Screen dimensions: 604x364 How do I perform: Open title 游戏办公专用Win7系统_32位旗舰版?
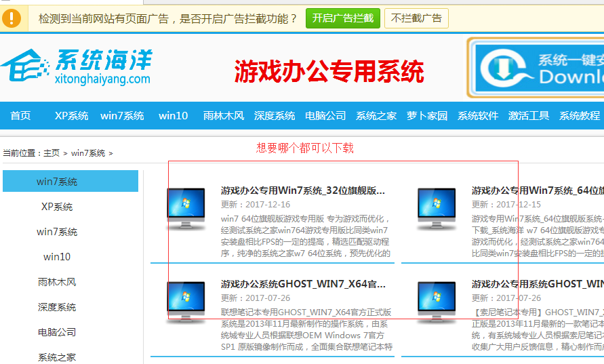pos(303,190)
